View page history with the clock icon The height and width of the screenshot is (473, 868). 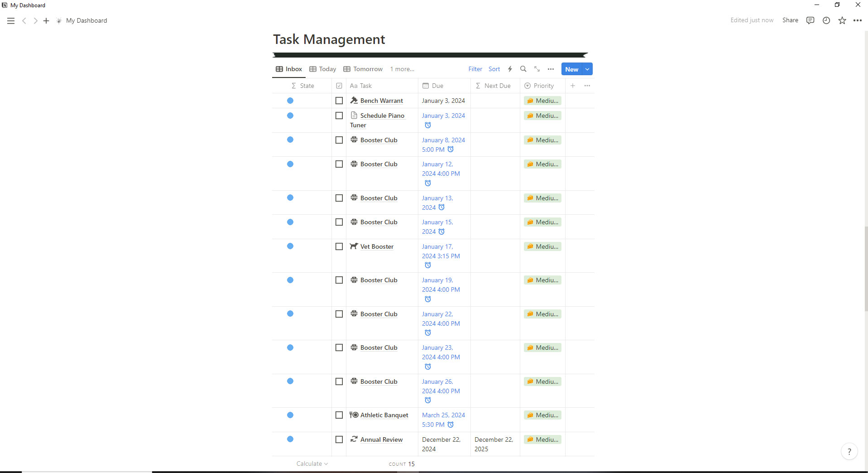(x=826, y=20)
